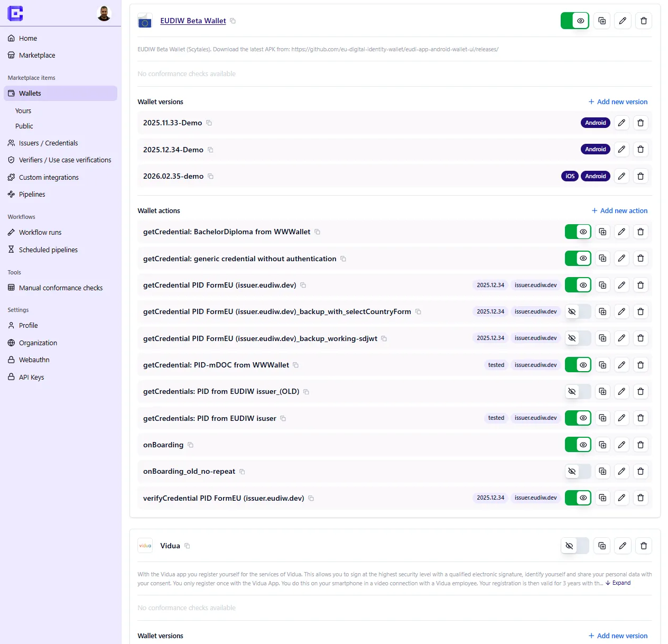Screen dimensions: 668x644
Task: Open Marketplace in sidebar
Action: click(60, 55)
